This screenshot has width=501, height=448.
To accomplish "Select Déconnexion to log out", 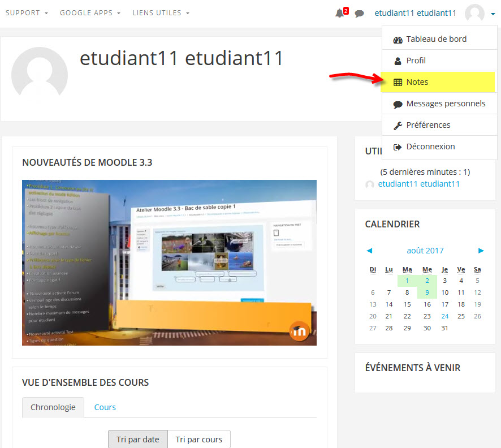I will [430, 147].
